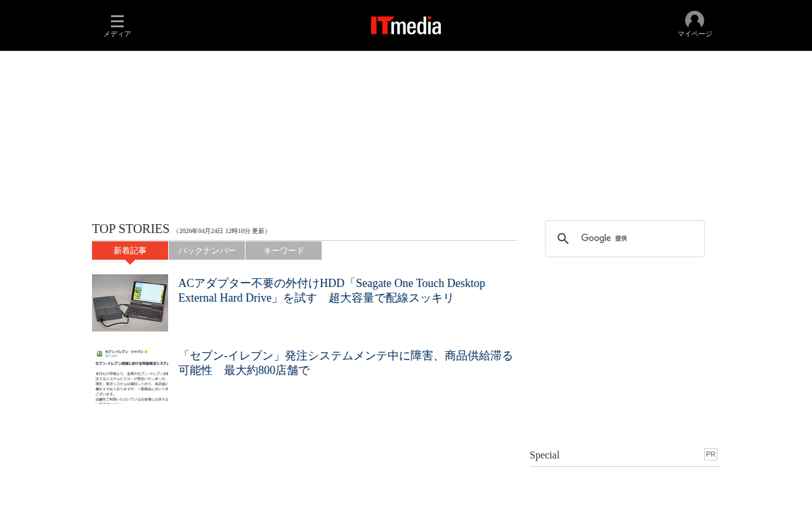Select the 新着記事 tab
The height and width of the screenshot is (508, 812).
[130, 250]
